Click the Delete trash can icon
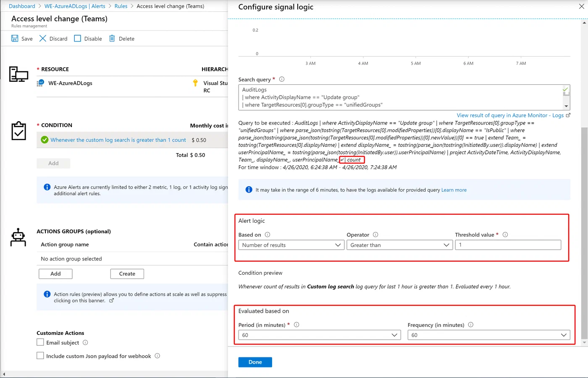The height and width of the screenshot is (378, 588). pyautogui.click(x=112, y=39)
